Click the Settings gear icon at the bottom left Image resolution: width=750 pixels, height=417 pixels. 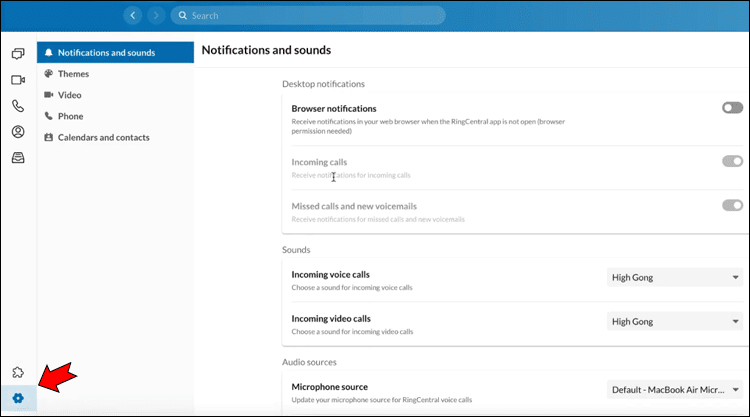tap(18, 398)
